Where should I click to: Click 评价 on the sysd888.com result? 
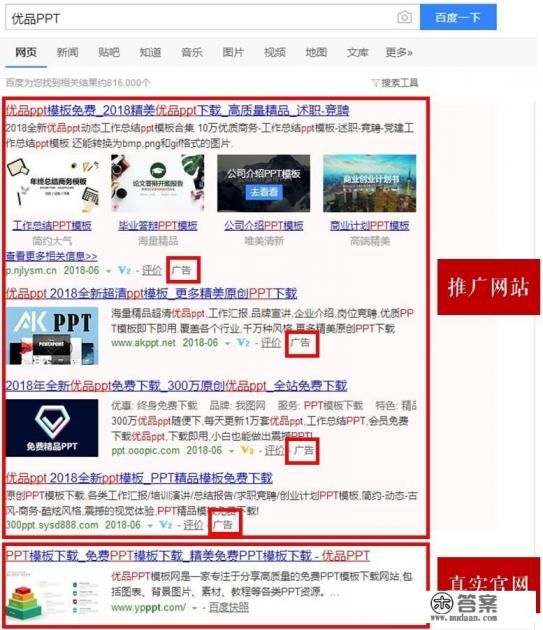[x=193, y=525]
